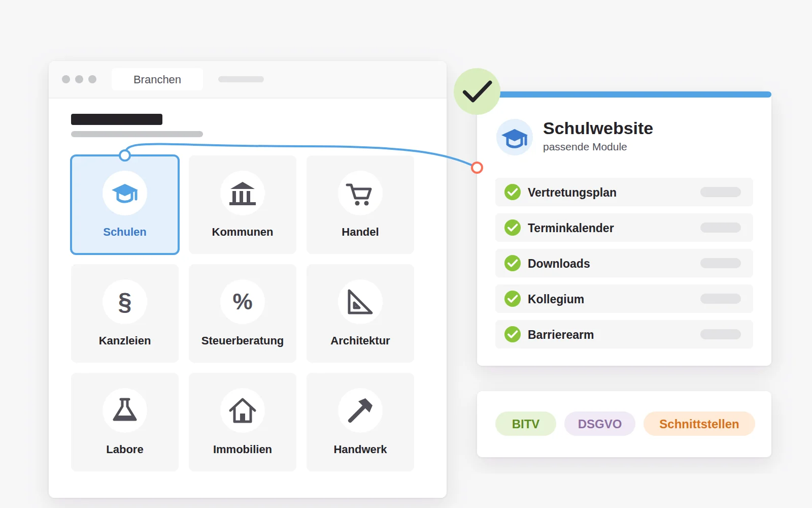
Task: Select the Schulen graduation cap icon
Action: click(x=125, y=193)
